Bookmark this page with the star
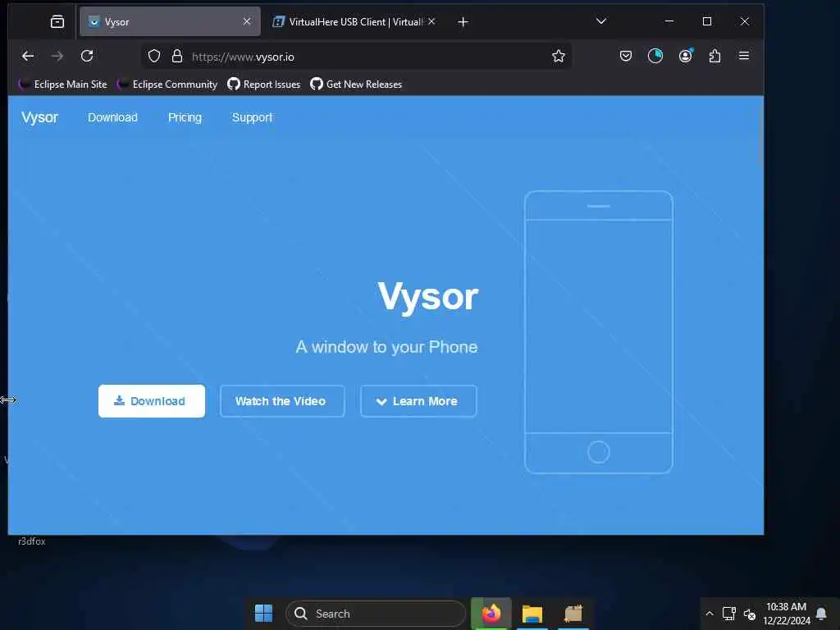840x630 pixels. tap(558, 57)
